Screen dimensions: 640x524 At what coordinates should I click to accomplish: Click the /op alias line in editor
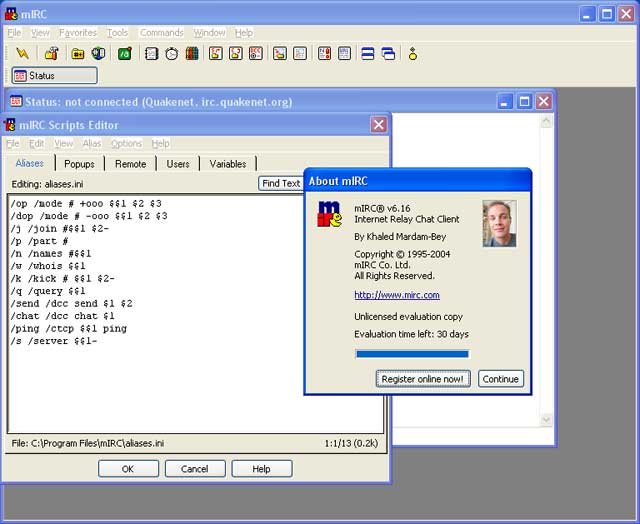tap(86, 203)
